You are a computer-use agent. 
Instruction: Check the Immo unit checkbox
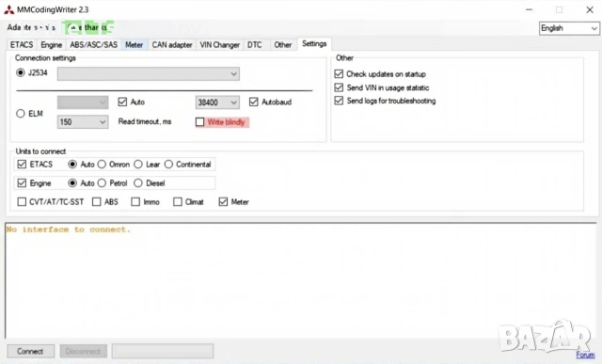(x=135, y=202)
